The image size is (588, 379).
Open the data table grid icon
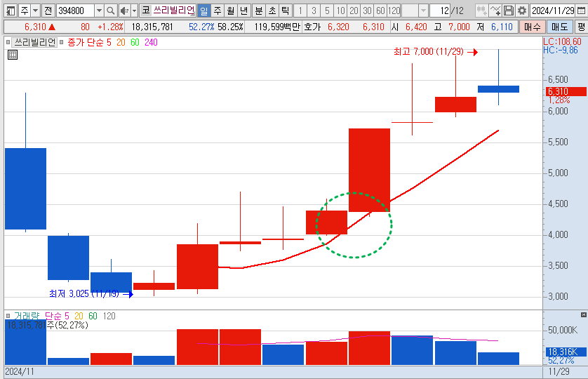coord(13,55)
